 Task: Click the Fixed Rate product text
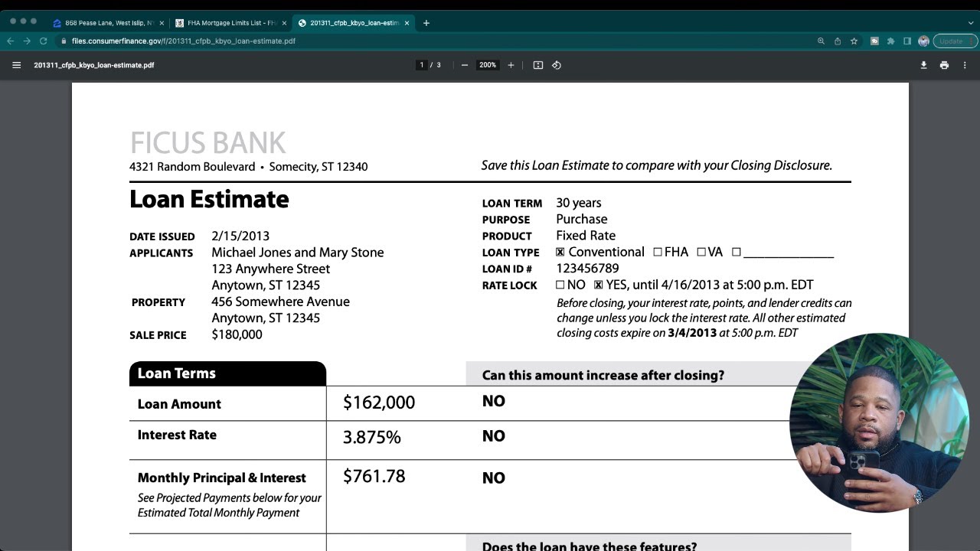pos(586,236)
